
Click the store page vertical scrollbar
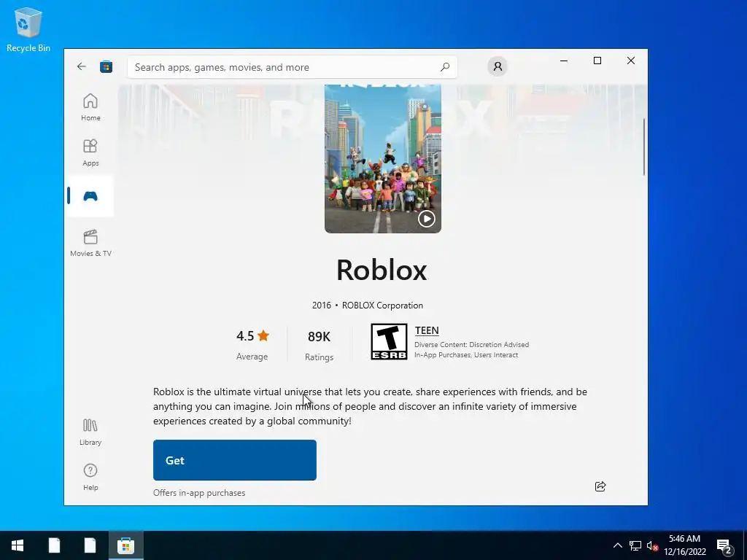point(643,147)
